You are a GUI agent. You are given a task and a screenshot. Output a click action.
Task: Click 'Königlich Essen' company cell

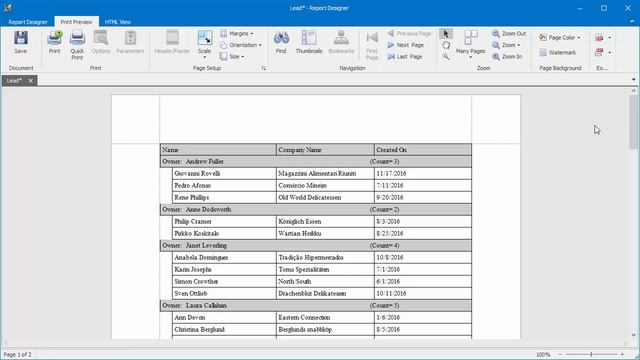coord(325,222)
